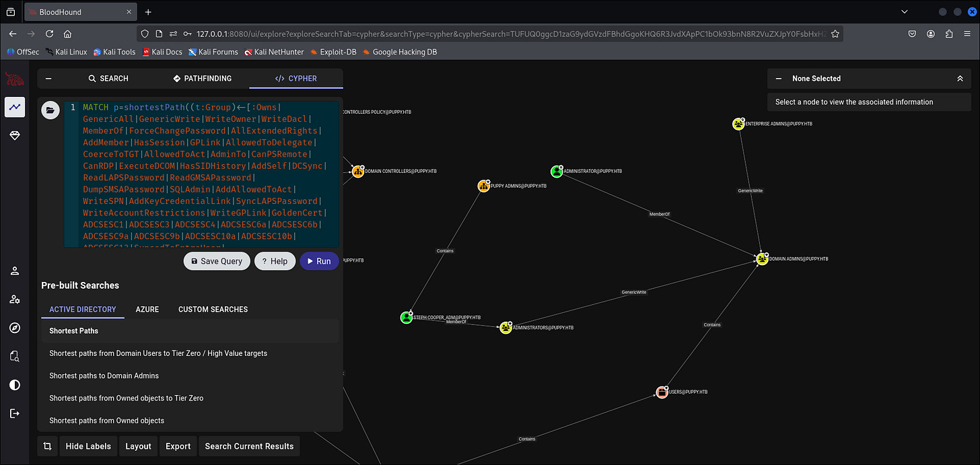Viewport: 980px width, 465px height.
Task: Open the file search docs icon in sidebar
Action: click(15, 356)
